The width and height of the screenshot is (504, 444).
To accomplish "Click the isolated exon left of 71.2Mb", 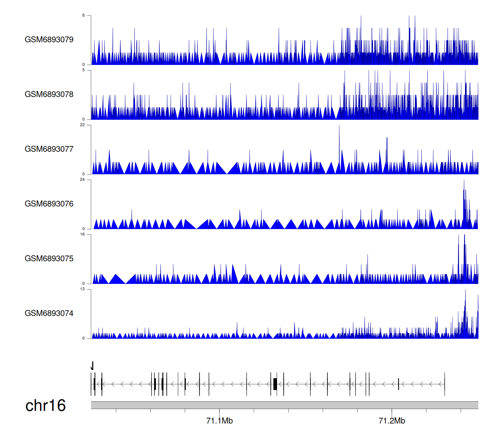I will point(398,384).
